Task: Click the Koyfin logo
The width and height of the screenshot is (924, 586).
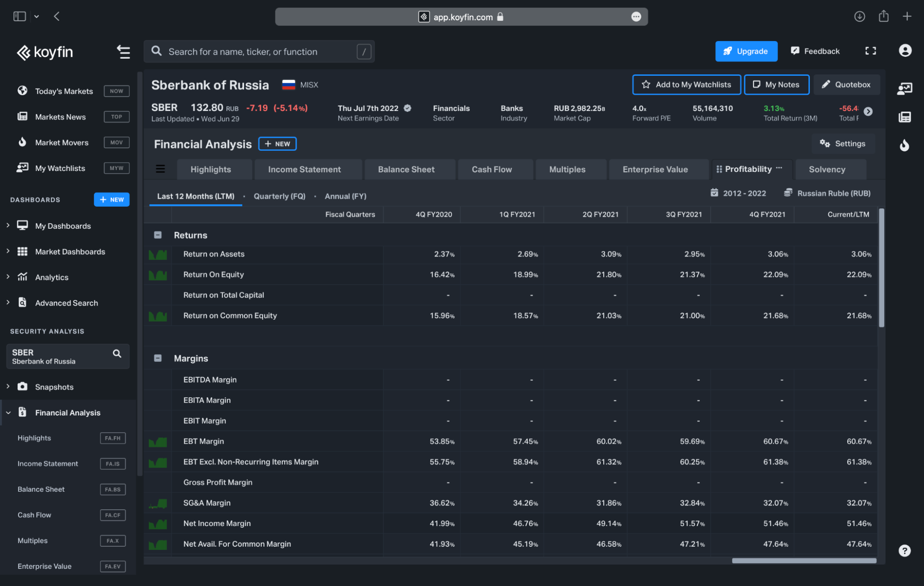Action: tap(45, 52)
